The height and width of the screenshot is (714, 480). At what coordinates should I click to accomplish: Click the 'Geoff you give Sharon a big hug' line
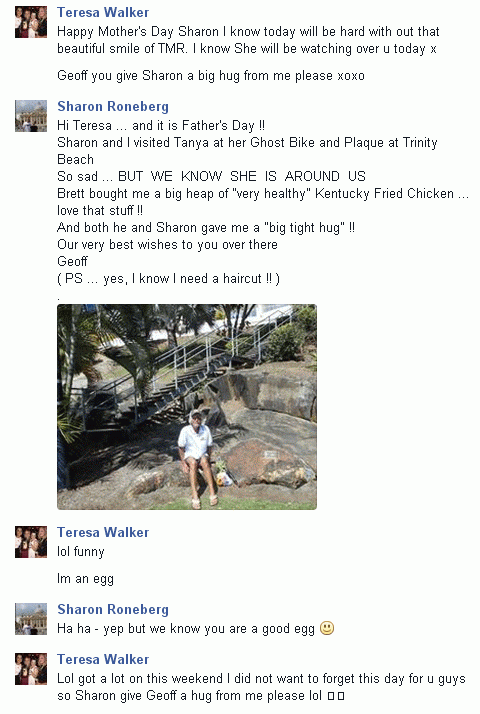(211, 76)
